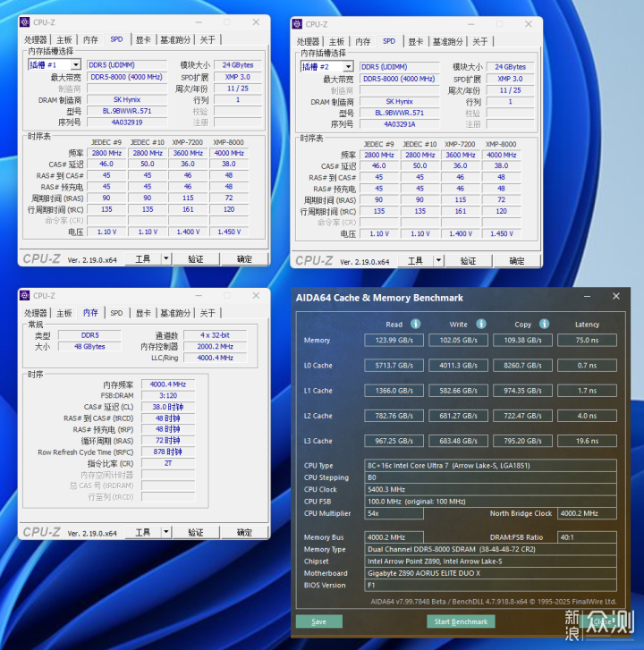Switch to 处理器 tab in bottom-left CPU-Z
644x650 pixels.
(x=36, y=313)
